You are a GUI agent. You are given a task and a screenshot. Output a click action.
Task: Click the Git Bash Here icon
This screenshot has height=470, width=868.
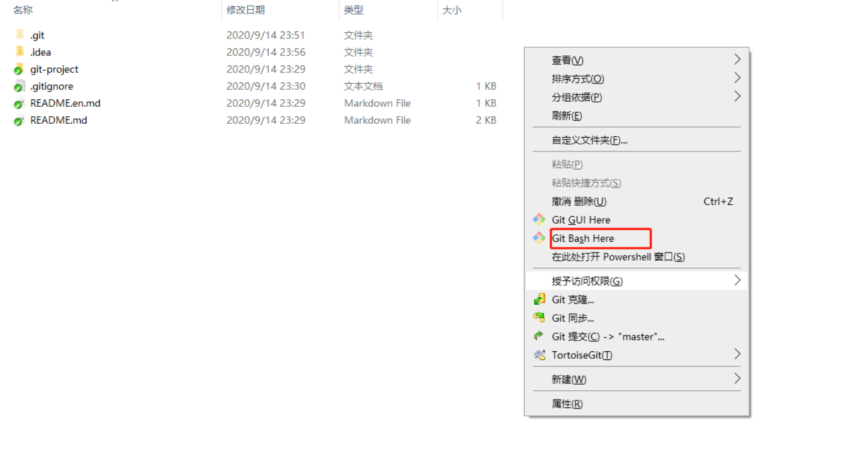(539, 238)
